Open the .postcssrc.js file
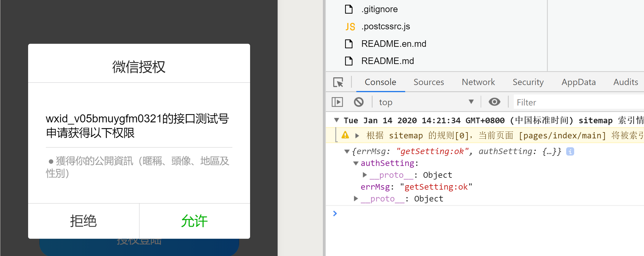This screenshot has width=644, height=256. (386, 26)
